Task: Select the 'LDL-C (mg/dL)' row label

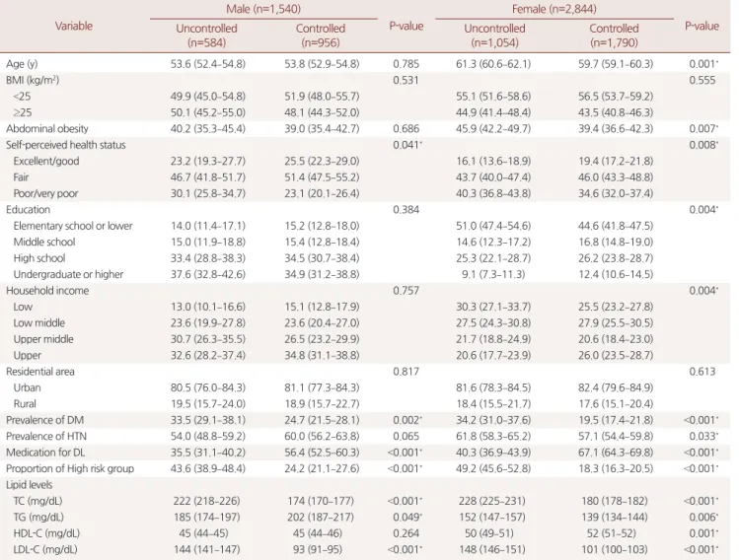Action: [45, 549]
